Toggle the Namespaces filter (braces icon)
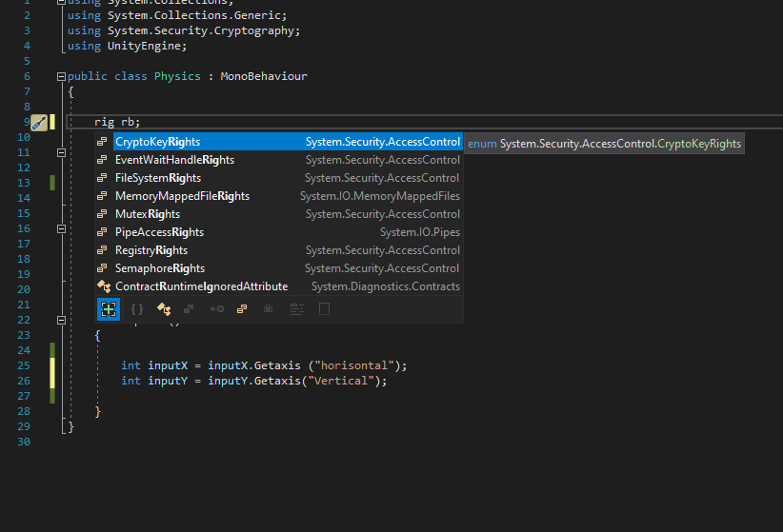783x532 pixels. [137, 309]
